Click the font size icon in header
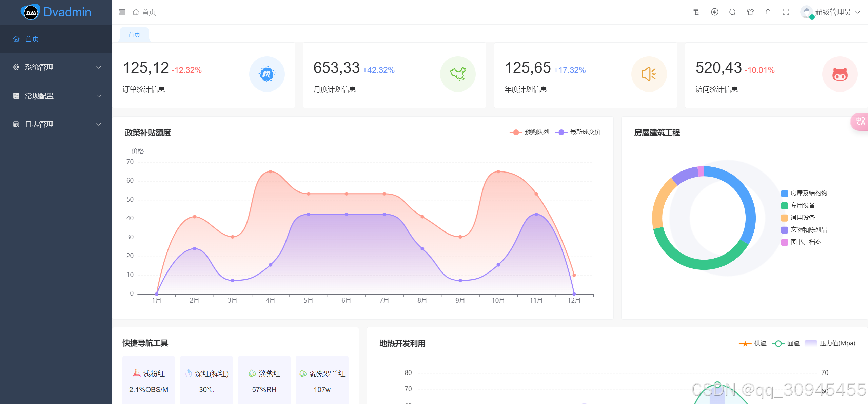Image resolution: width=868 pixels, height=404 pixels. coord(696,12)
